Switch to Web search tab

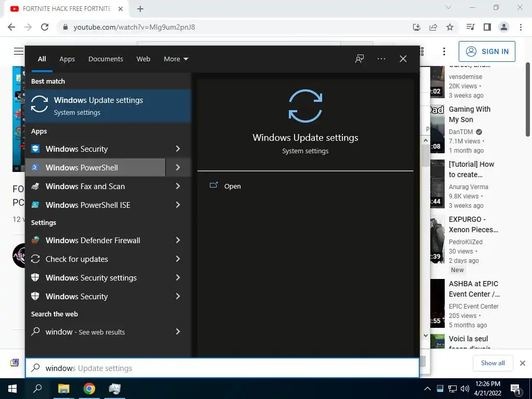coord(143,59)
